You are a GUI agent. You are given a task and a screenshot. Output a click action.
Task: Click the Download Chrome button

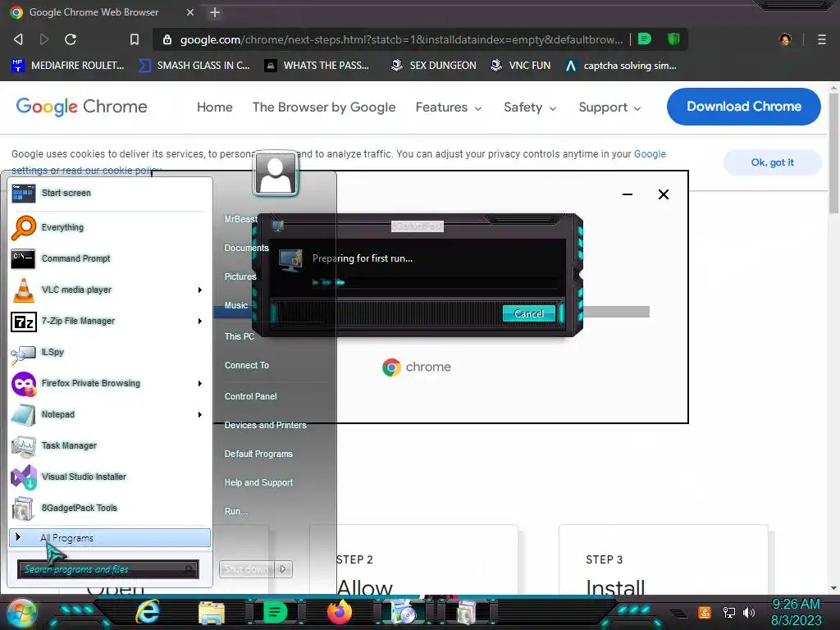743,107
